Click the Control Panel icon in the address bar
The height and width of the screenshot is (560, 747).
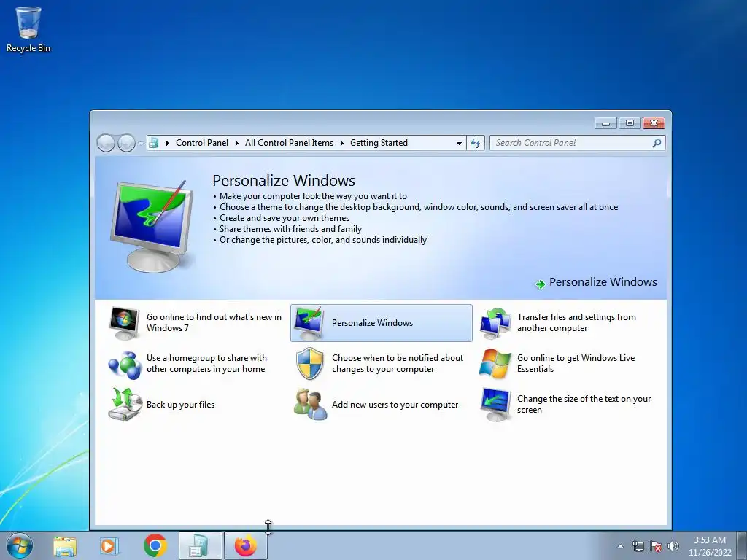click(153, 143)
